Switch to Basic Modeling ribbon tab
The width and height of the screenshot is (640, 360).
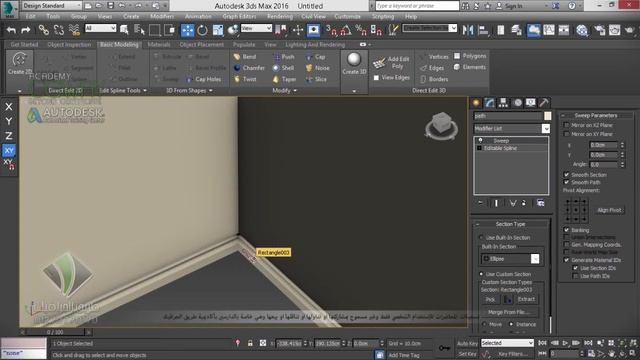(x=119, y=44)
